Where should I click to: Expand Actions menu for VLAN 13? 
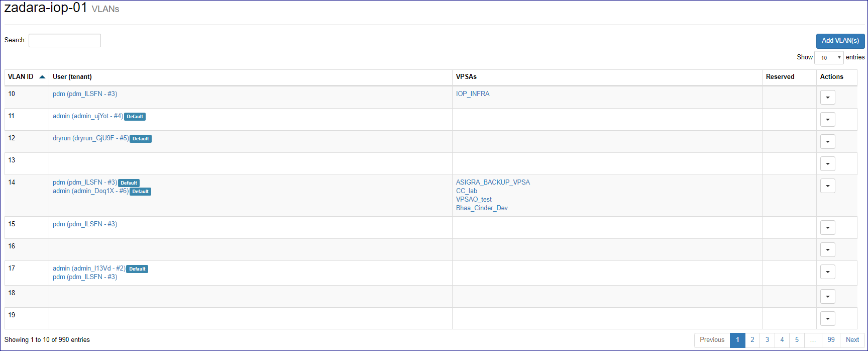pyautogui.click(x=827, y=164)
